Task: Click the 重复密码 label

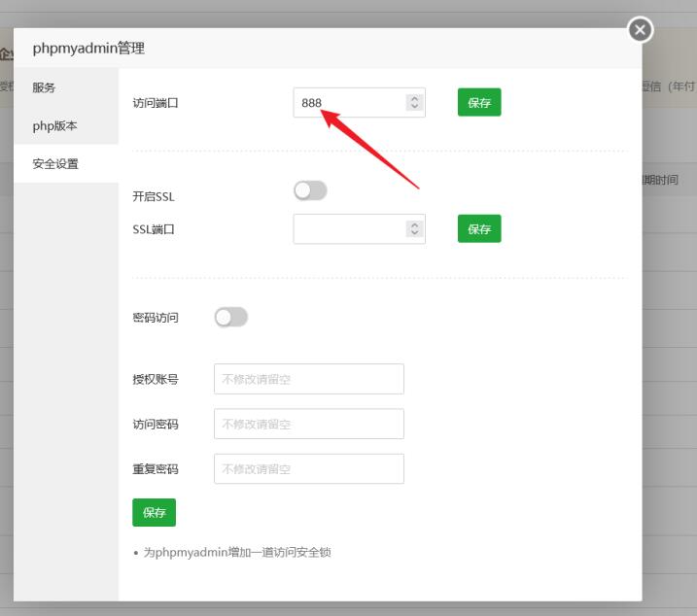Action: coord(156,469)
